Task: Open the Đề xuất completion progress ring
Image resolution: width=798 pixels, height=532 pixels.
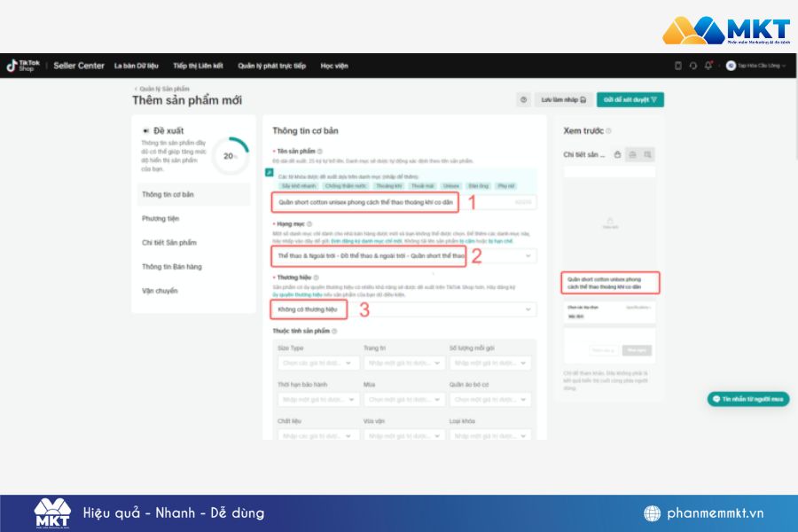Action: 231,156
